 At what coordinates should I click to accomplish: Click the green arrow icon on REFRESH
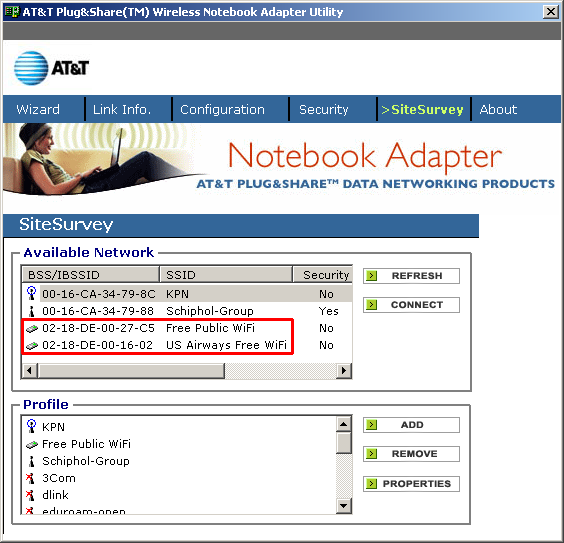(x=372, y=276)
